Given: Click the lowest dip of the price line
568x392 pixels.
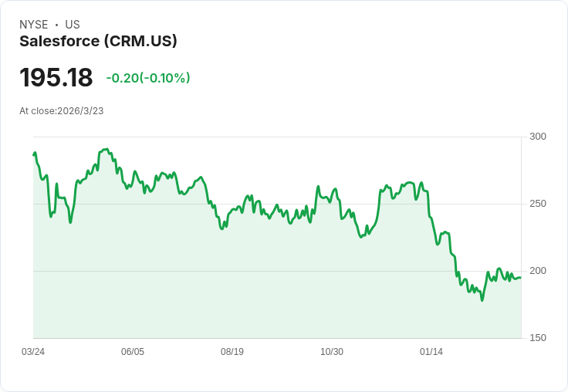Looking at the screenshot, I should tap(482, 299).
